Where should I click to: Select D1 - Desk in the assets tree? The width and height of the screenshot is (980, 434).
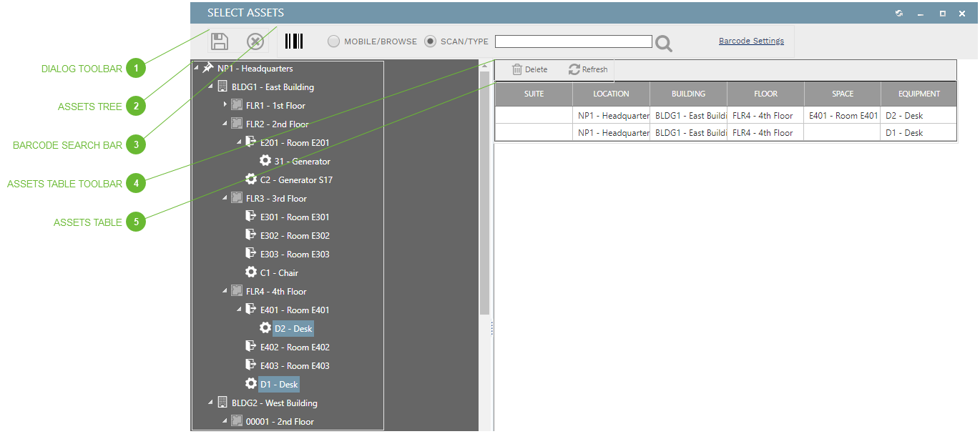point(278,384)
